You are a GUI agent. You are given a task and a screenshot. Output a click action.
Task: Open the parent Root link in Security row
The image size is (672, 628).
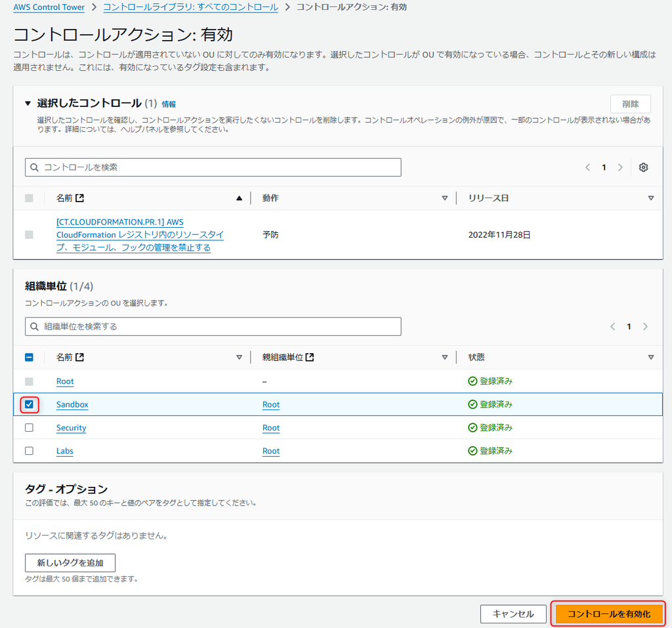tap(271, 428)
